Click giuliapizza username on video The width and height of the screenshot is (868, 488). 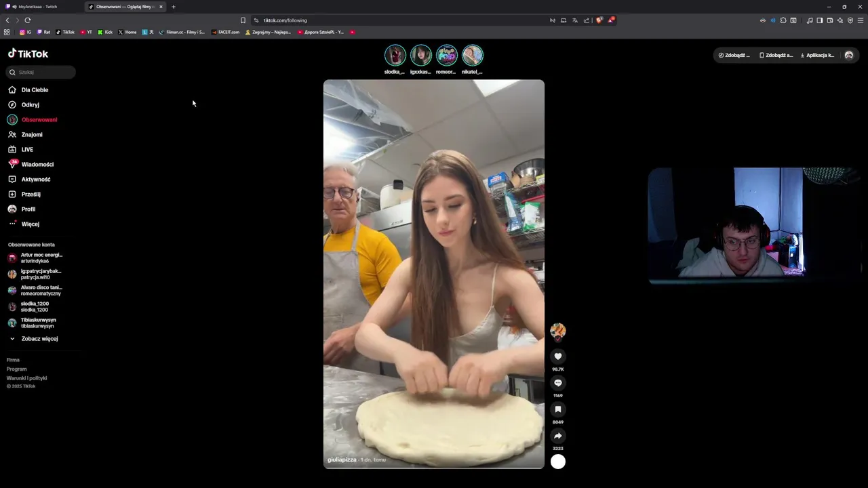click(x=342, y=460)
